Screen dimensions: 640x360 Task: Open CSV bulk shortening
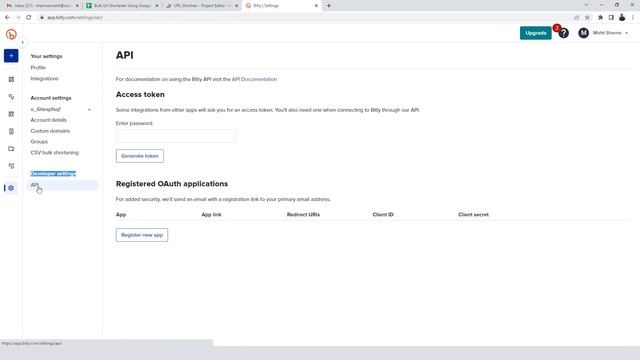[x=55, y=153]
